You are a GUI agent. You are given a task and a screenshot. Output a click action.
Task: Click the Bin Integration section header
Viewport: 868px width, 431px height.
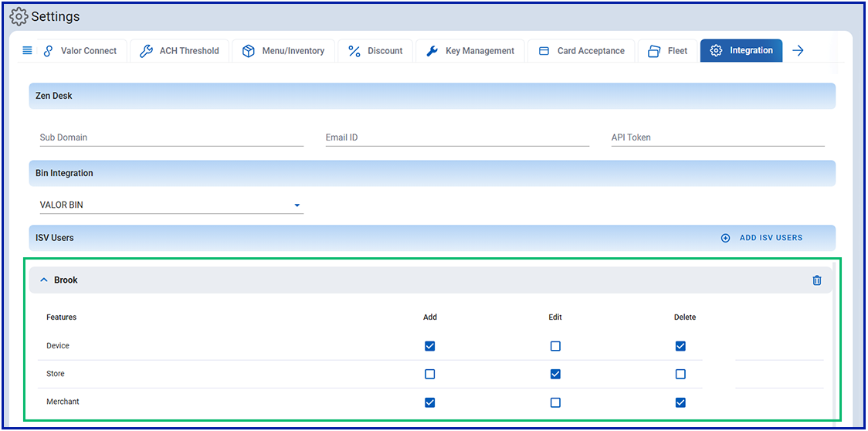tap(432, 173)
